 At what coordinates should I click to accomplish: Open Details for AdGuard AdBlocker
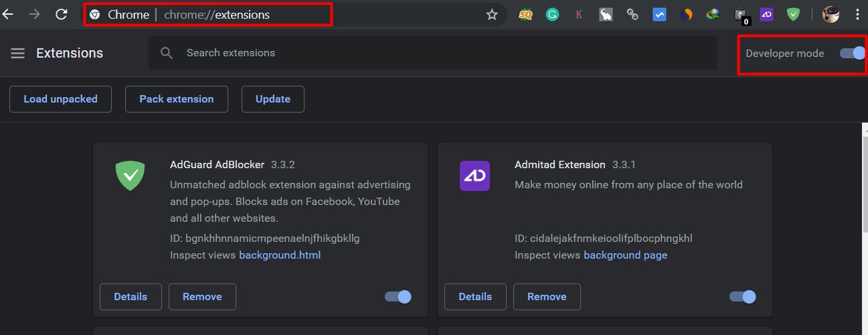130,297
